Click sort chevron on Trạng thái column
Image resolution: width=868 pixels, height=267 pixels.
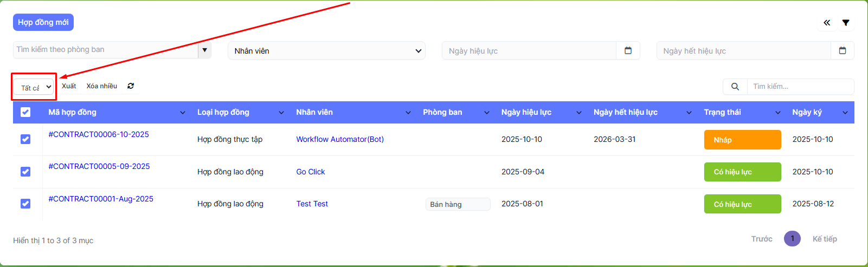point(778,113)
